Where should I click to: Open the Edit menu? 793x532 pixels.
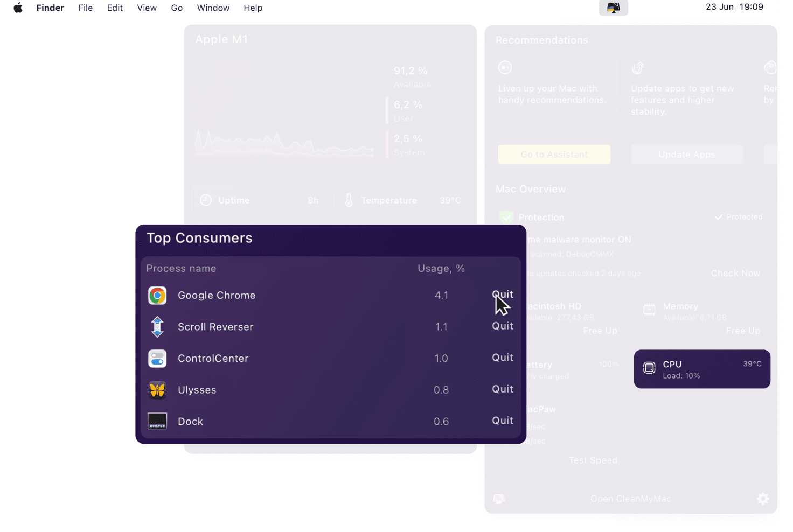point(115,8)
